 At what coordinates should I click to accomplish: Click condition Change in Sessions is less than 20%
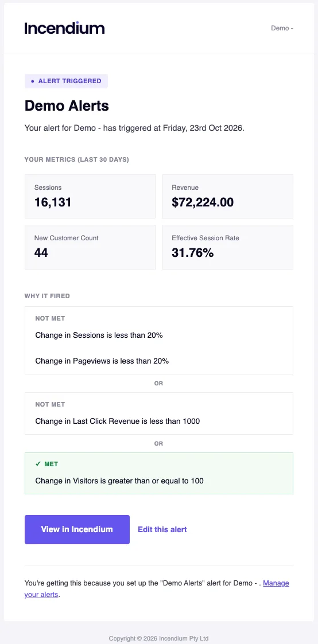pos(99,335)
